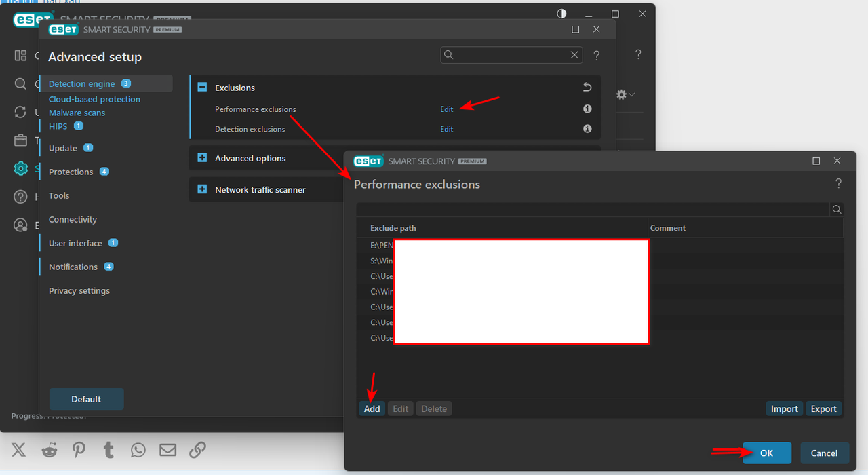This screenshot has height=475, width=868.
Task: Toggle dark mode contrast icon in main window
Action: coord(561,14)
